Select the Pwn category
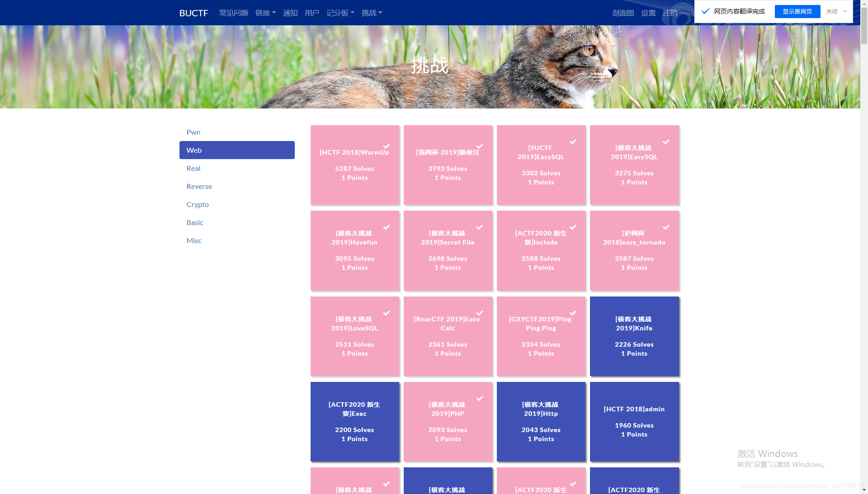 (x=237, y=132)
